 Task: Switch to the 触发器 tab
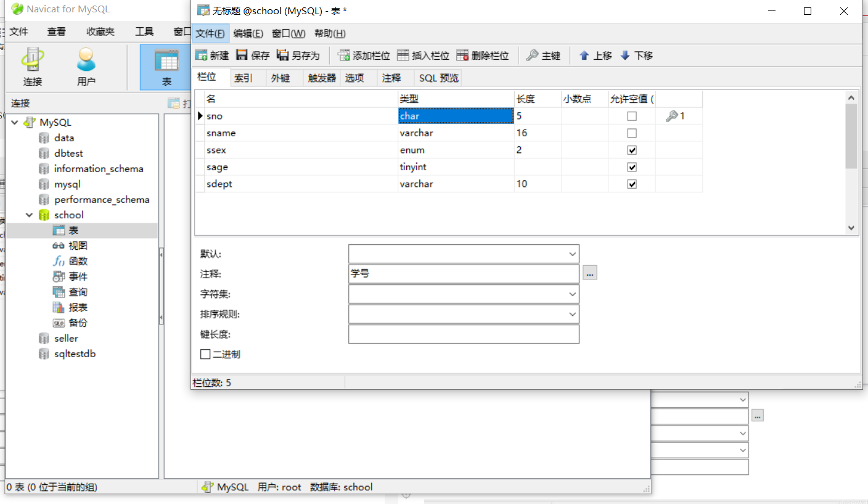(322, 78)
